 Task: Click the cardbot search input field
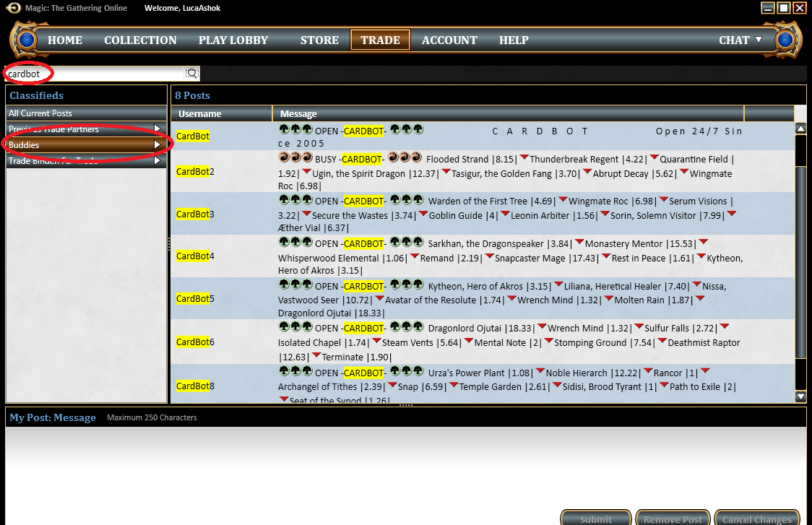(x=94, y=74)
